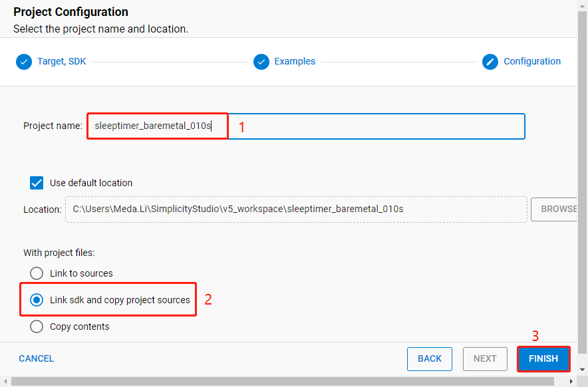This screenshot has height=387, width=588.
Task: Click BACK to return to previous step
Action: tap(429, 358)
